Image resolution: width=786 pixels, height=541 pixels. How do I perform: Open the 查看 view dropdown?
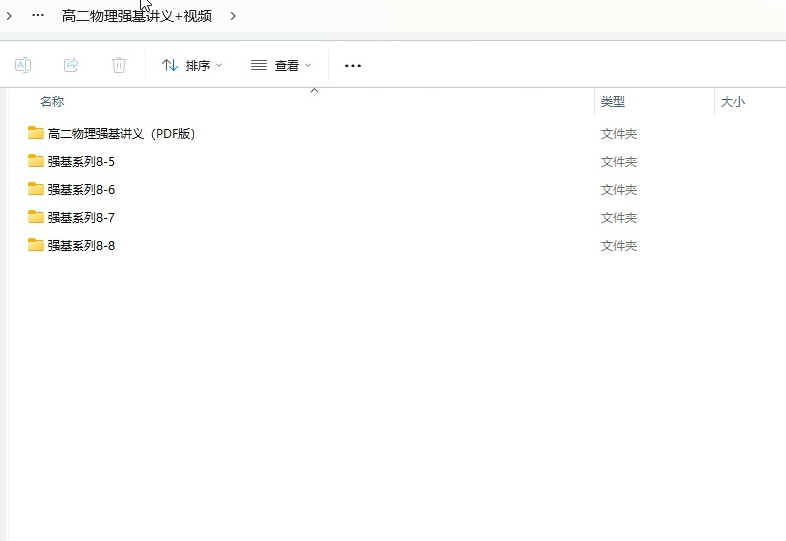(281, 65)
